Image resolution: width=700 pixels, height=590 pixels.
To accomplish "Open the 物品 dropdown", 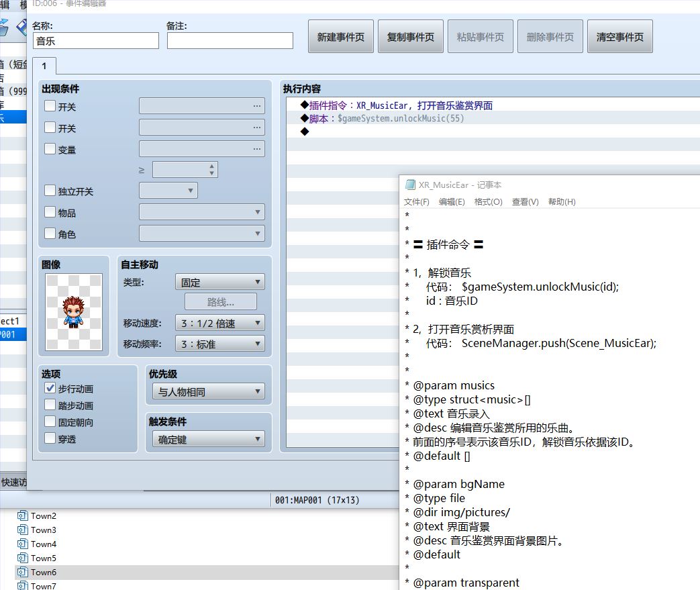I will (202, 211).
